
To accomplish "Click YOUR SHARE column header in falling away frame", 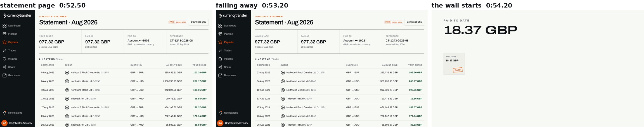I will coord(415,65).
